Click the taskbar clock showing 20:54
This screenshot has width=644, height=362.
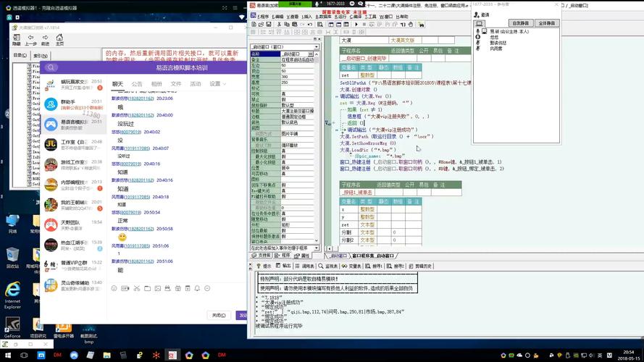628,355
